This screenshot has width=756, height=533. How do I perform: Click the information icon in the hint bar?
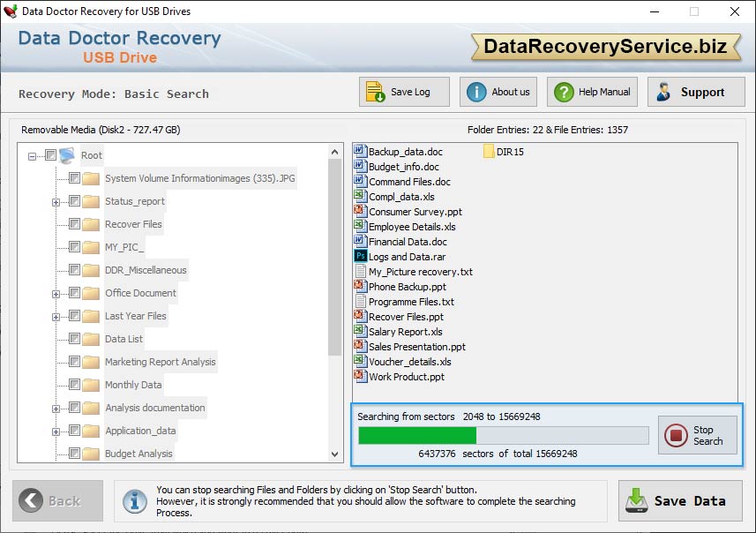tap(134, 501)
